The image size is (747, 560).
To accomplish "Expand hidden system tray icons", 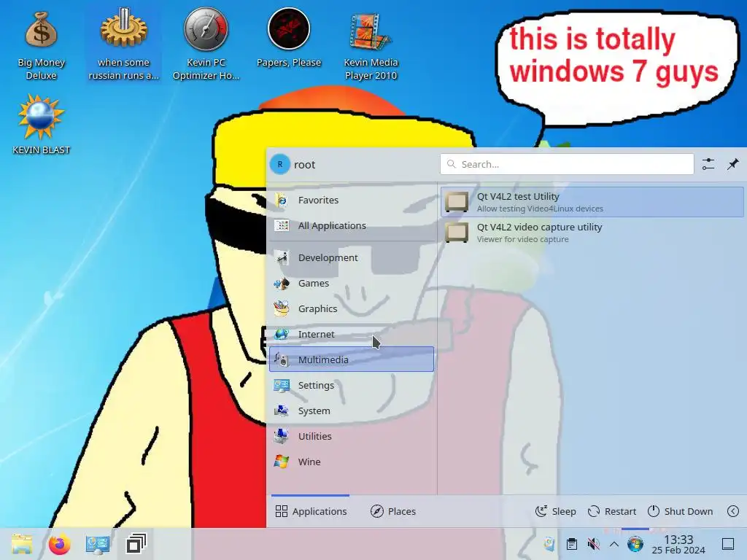I will [x=614, y=544].
